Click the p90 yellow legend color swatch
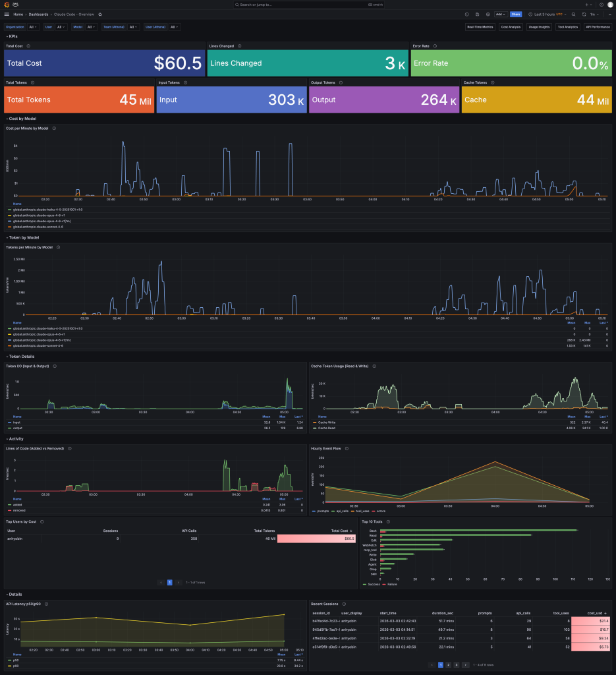This screenshot has width=616, height=675. [x=8, y=665]
